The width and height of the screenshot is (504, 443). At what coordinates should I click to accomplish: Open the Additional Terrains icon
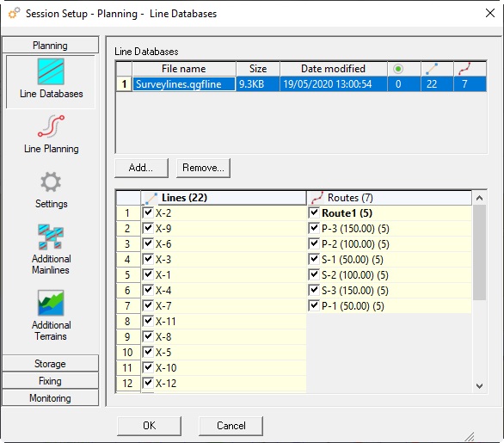click(51, 303)
